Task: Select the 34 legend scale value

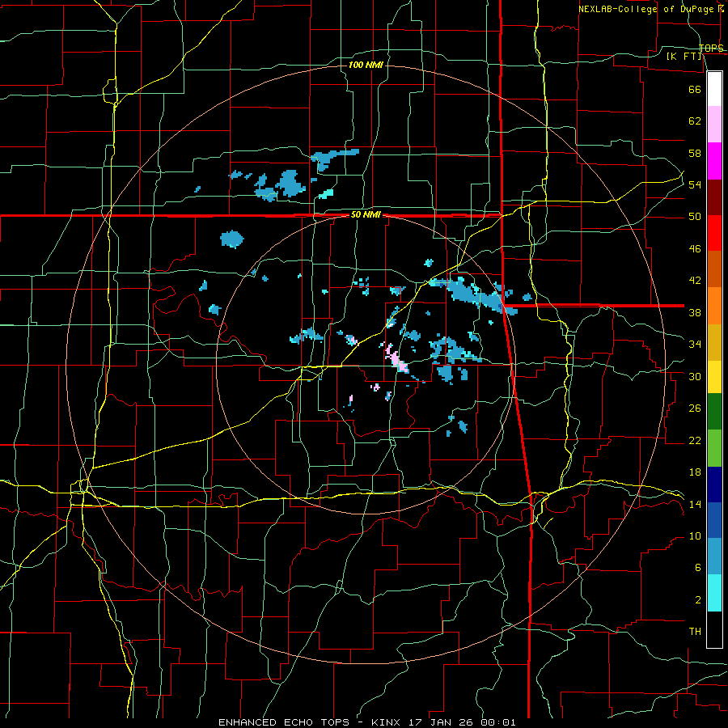Action: tap(695, 345)
